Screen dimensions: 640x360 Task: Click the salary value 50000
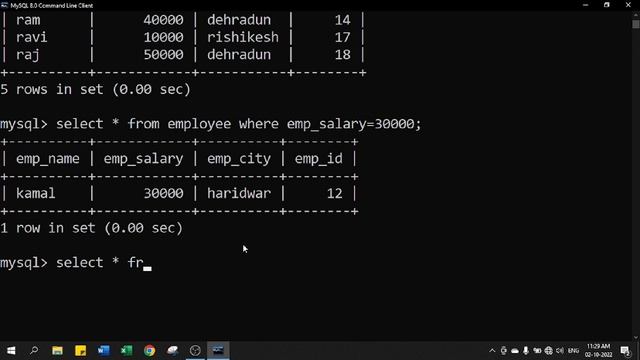(x=163, y=55)
